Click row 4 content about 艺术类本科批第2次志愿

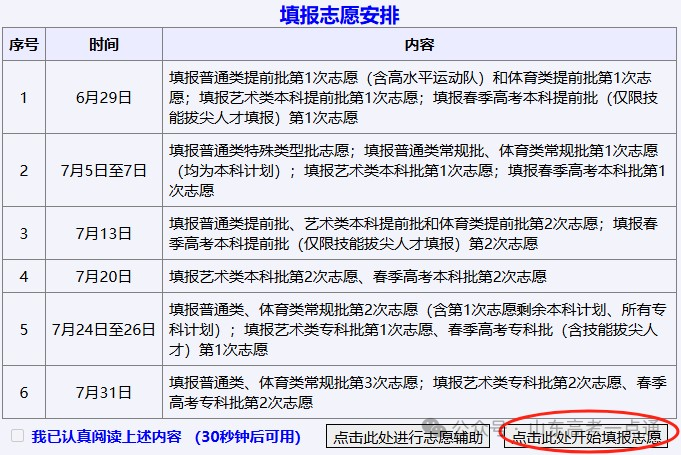[372, 276]
